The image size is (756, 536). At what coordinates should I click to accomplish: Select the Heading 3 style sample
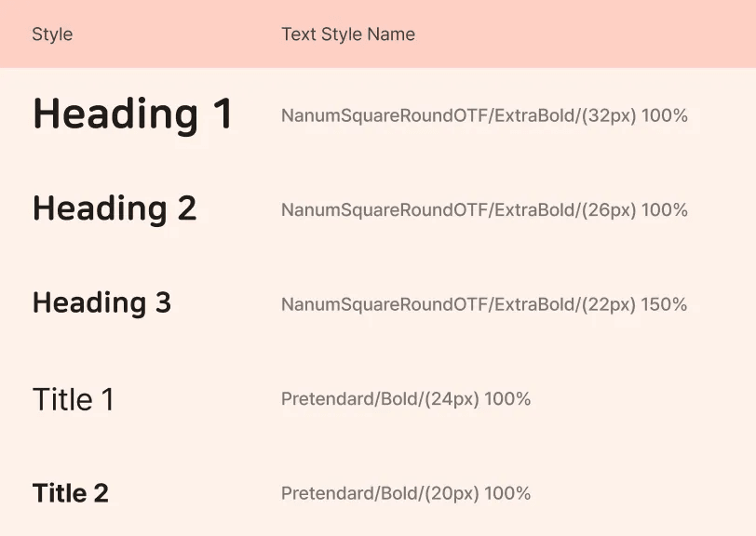[101, 302]
